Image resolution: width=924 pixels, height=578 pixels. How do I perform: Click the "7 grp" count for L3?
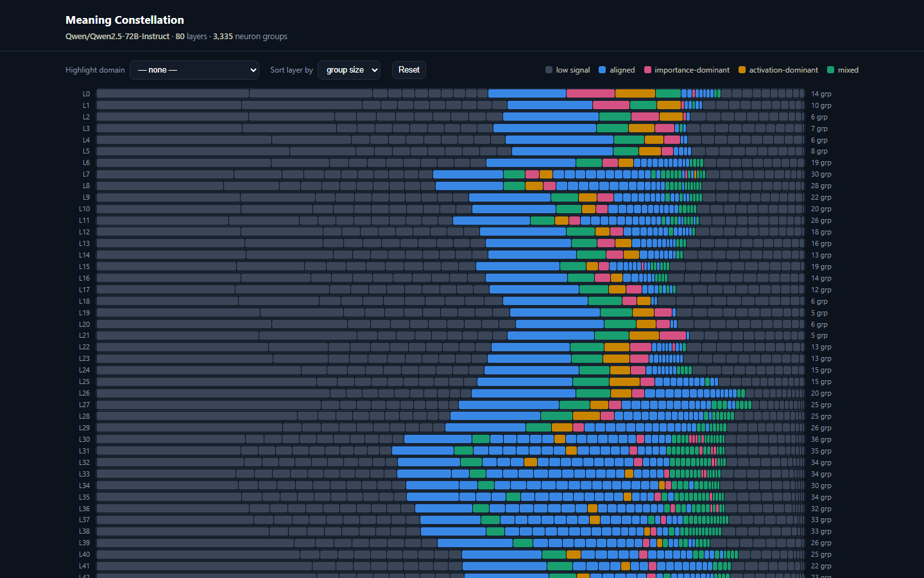point(819,128)
